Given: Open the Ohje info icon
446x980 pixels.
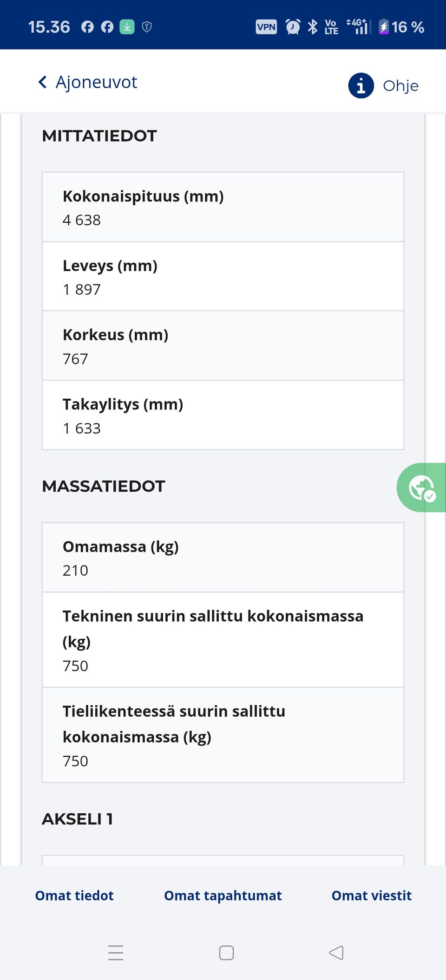Looking at the screenshot, I should click(361, 85).
